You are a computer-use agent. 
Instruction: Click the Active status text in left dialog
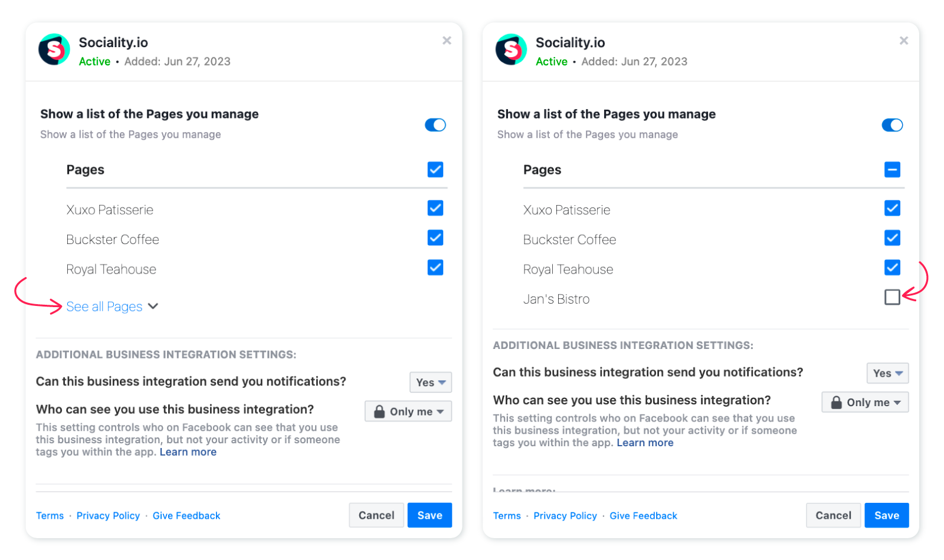tap(94, 61)
